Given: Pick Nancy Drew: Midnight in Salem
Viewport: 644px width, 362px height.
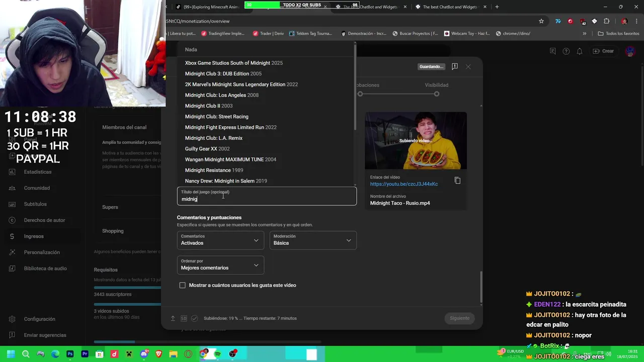Looking at the screenshot, I should [266, 181].
